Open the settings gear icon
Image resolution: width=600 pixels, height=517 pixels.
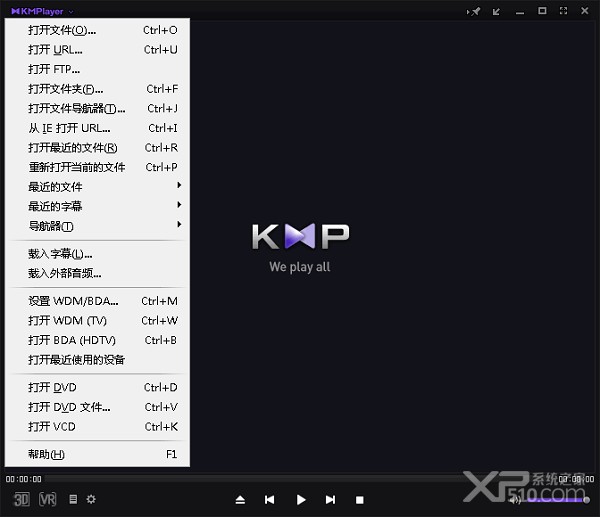click(91, 499)
